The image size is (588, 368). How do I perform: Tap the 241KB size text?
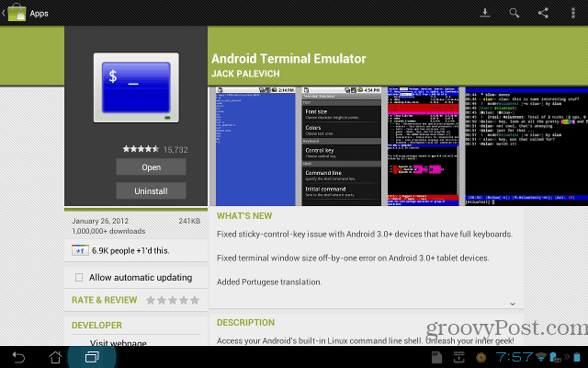coord(189,221)
